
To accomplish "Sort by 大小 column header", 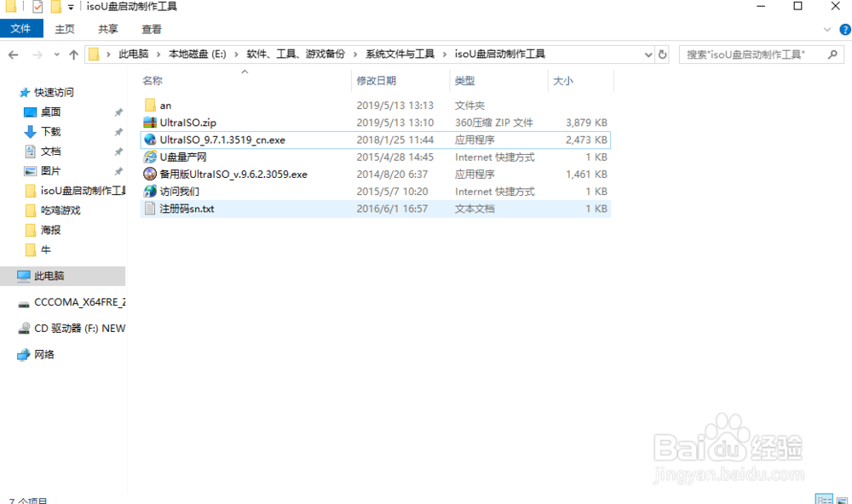I will click(563, 81).
